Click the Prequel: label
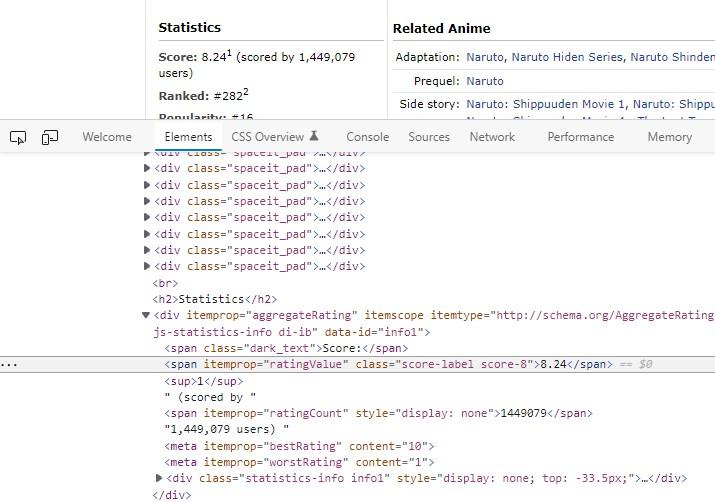This screenshot has height=502, width=715. point(437,81)
